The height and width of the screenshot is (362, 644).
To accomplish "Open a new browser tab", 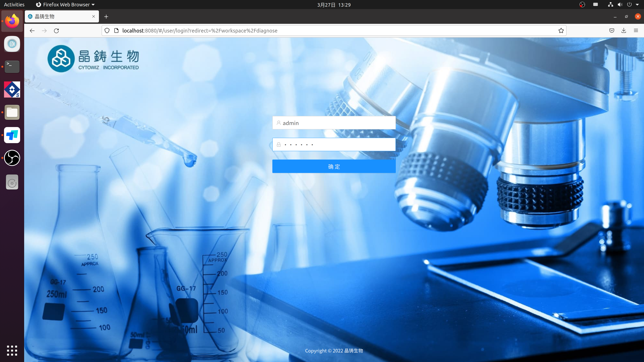I will pos(106,16).
